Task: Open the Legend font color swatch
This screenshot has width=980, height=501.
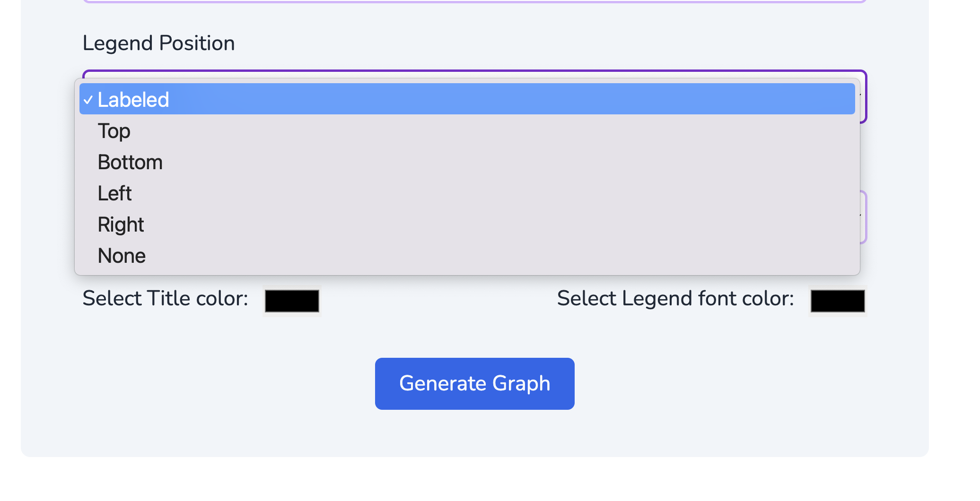Action: pos(838,301)
